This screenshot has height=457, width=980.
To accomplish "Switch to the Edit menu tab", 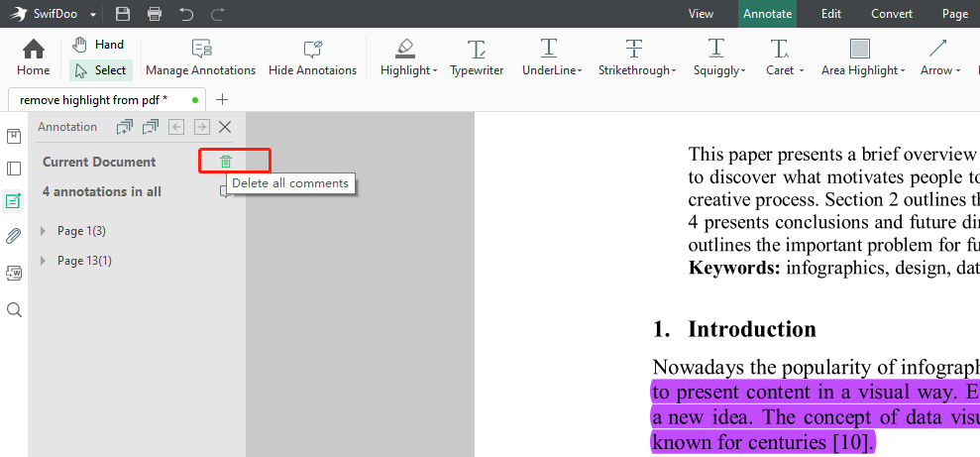I will tap(831, 14).
